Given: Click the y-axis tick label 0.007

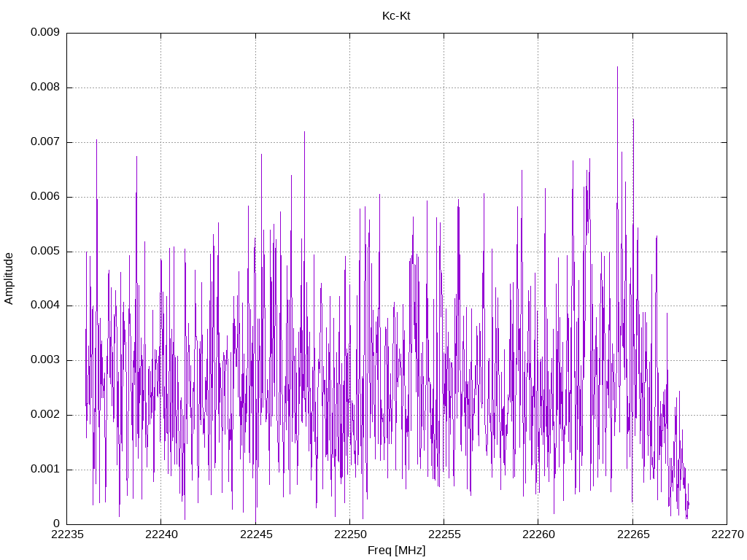Looking at the screenshot, I should 45,141.
